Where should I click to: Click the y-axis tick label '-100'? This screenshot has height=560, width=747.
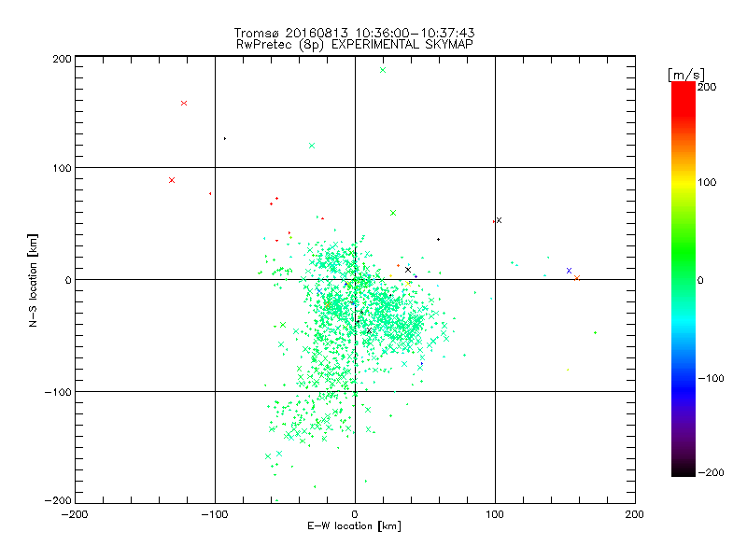(x=58, y=392)
